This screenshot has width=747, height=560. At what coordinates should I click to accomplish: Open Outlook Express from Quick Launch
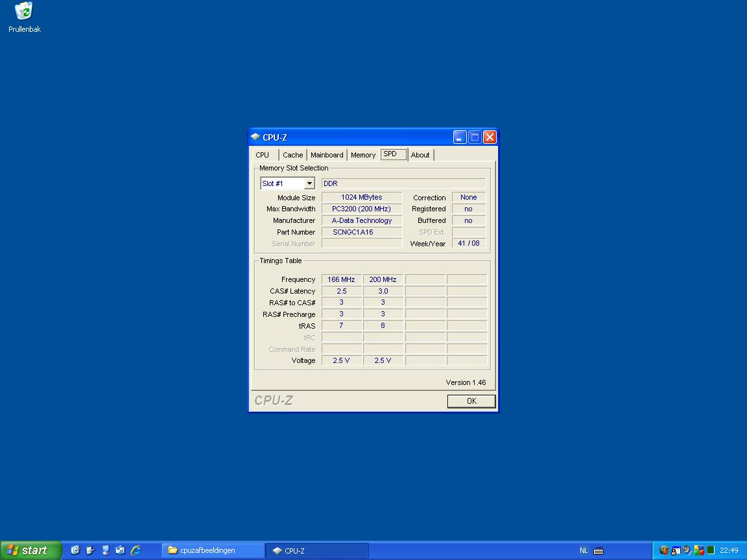pyautogui.click(x=121, y=550)
